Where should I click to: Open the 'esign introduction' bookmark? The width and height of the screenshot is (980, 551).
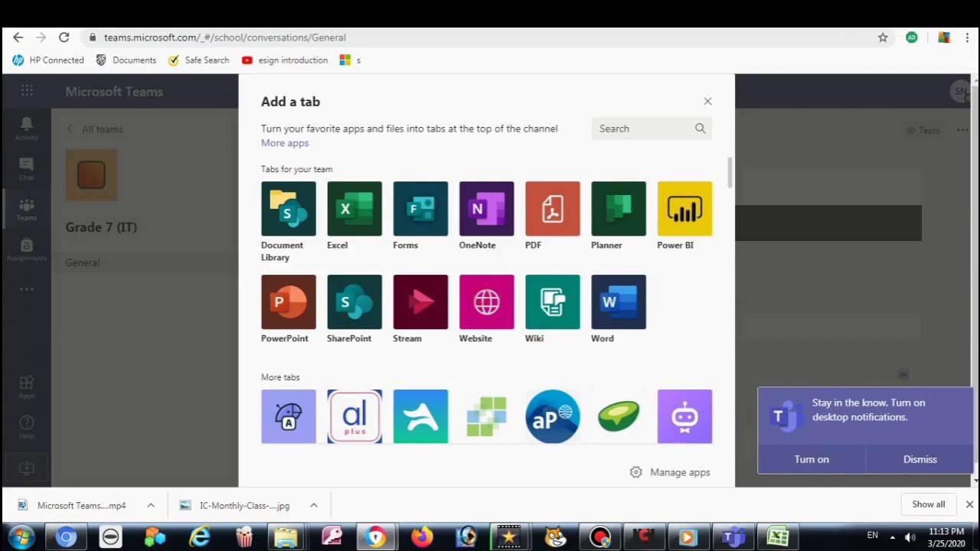[x=285, y=60]
